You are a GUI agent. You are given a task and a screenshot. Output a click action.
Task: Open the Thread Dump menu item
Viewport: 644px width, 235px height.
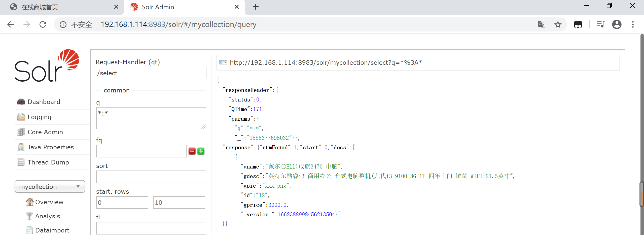tap(48, 162)
